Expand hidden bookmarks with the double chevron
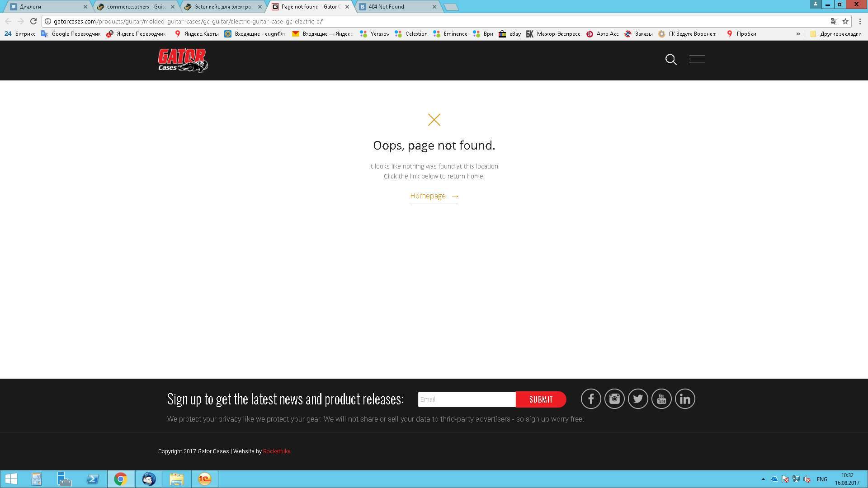This screenshot has width=868, height=488. [x=798, y=34]
